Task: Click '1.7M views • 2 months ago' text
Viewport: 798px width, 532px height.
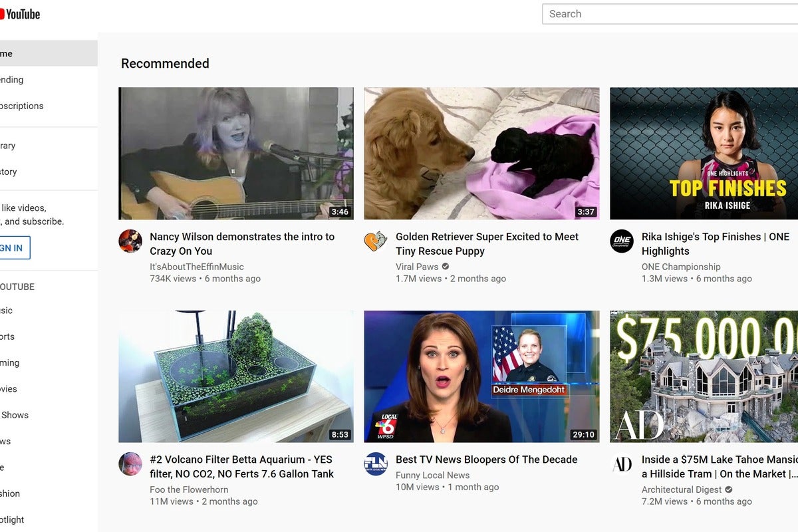Action: (451, 279)
